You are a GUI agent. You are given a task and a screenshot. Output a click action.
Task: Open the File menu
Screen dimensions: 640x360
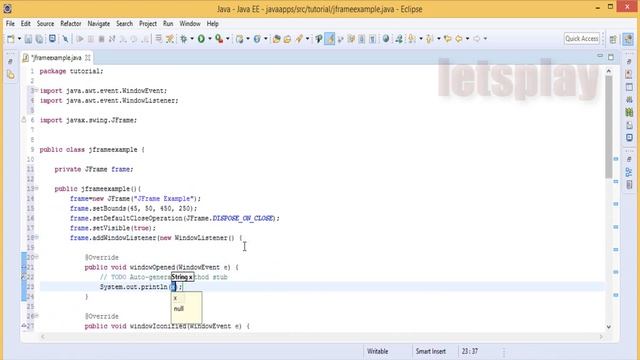point(10,24)
